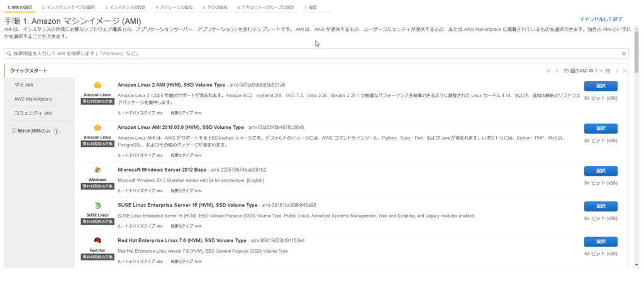Click 64 ビット (x86) label for Red Hat
644x288 pixels.
click(x=601, y=254)
